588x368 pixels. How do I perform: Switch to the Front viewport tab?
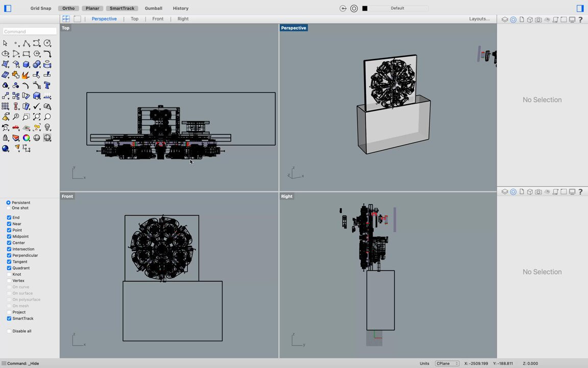coord(158,19)
